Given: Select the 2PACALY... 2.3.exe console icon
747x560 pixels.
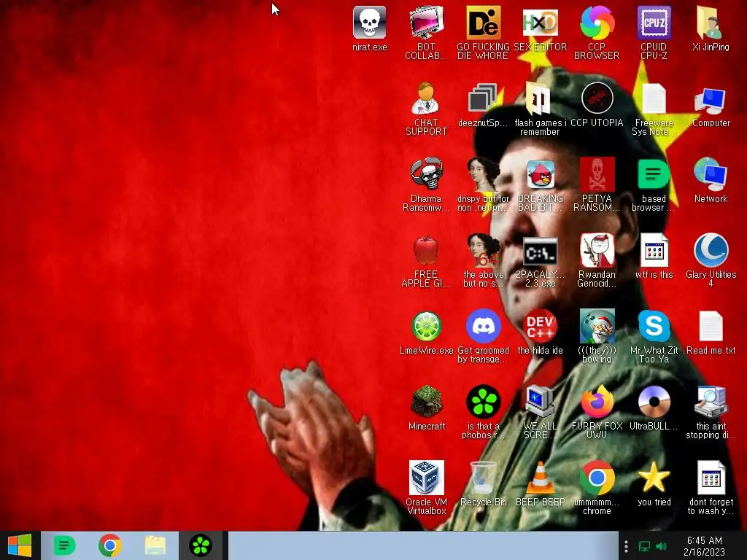Looking at the screenshot, I should pyautogui.click(x=540, y=251).
